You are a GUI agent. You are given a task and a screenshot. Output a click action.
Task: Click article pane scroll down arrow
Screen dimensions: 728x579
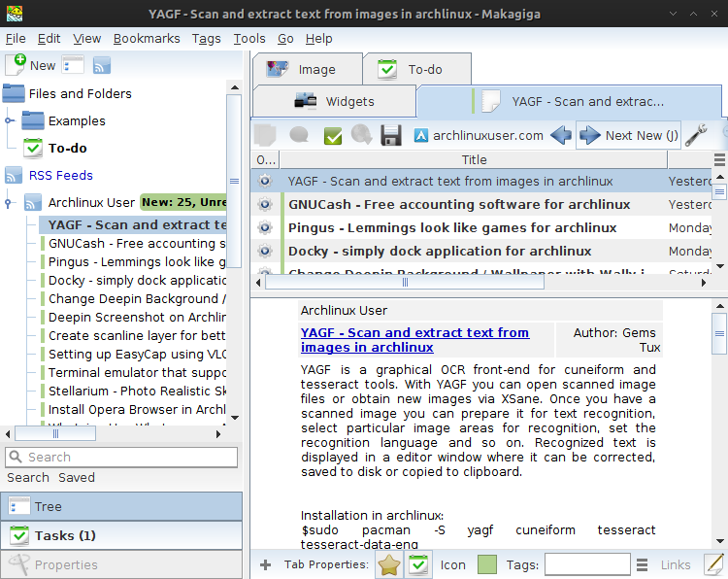point(720,541)
